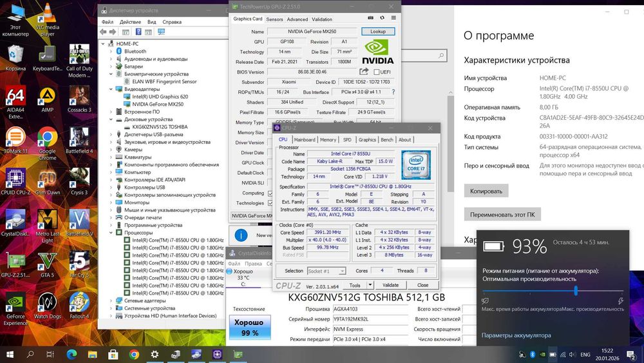Image resolution: width=644 pixels, height=363 pixels.
Task: Click the show/hide console tree toolbar icon
Action: pos(126,32)
